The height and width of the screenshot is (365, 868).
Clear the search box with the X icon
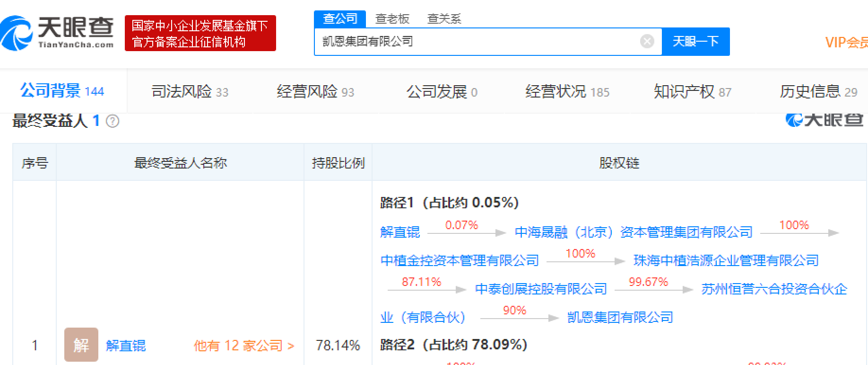(647, 42)
